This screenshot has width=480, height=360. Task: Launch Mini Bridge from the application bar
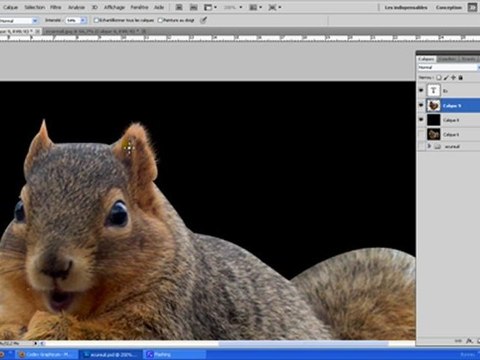(x=193, y=7)
